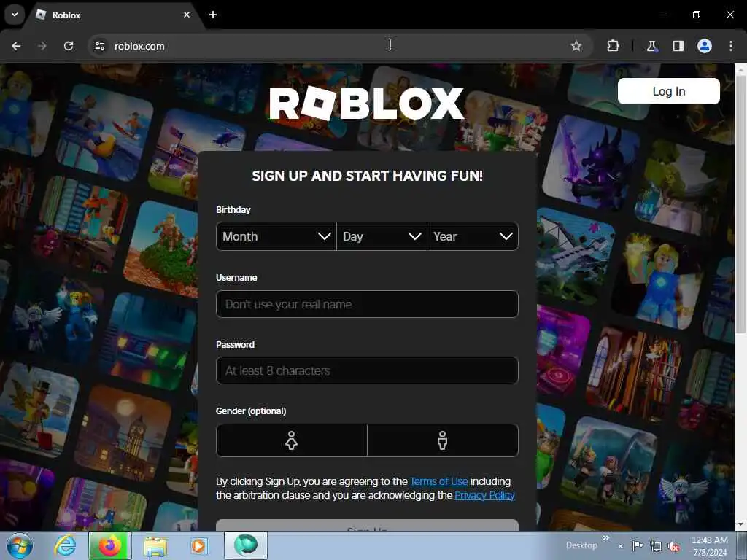Viewport: 747px width, 560px height.
Task: Open the Windows Start menu
Action: pos(20,545)
